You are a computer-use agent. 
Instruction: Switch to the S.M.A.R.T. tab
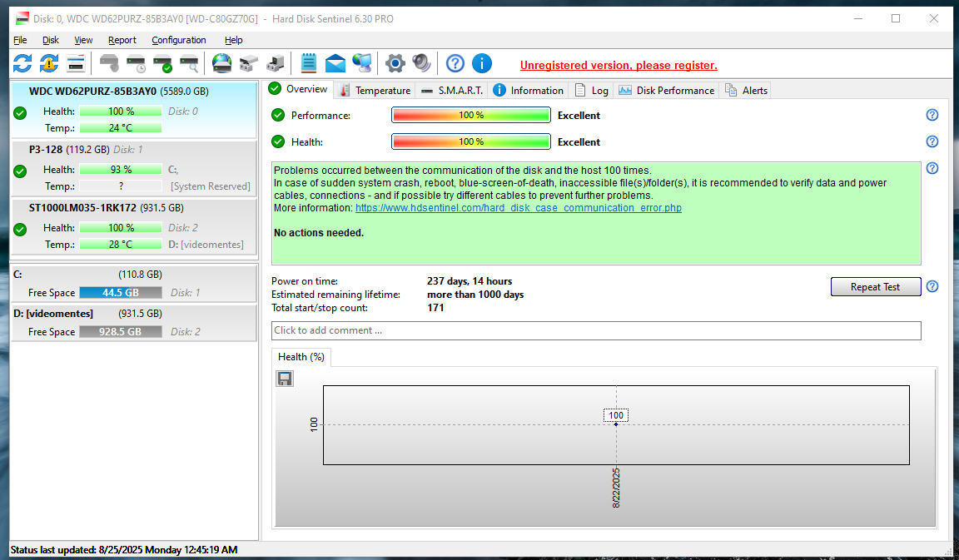[452, 91]
